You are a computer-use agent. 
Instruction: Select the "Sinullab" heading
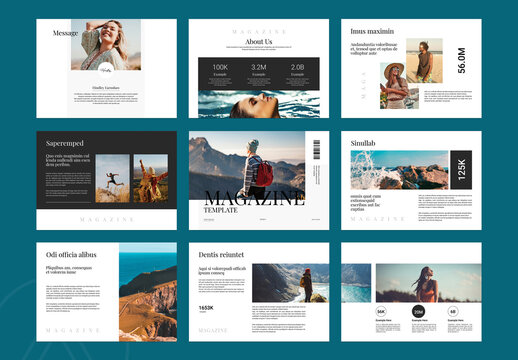(363, 143)
